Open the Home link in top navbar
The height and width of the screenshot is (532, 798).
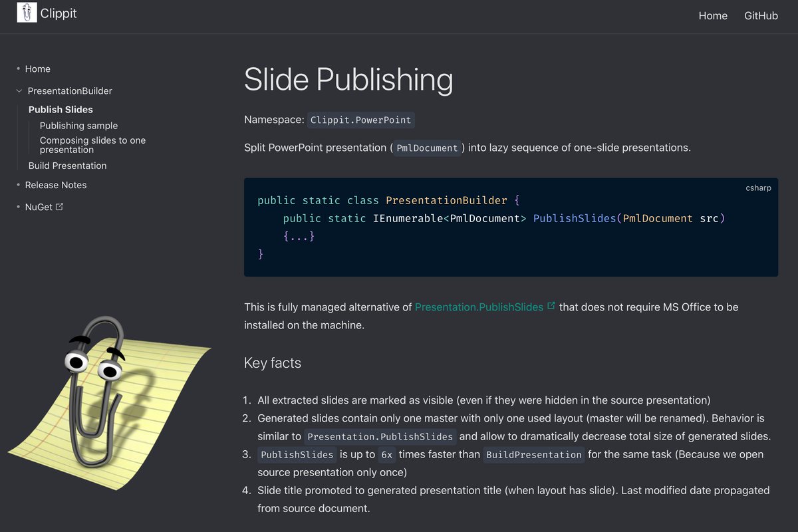713,15
